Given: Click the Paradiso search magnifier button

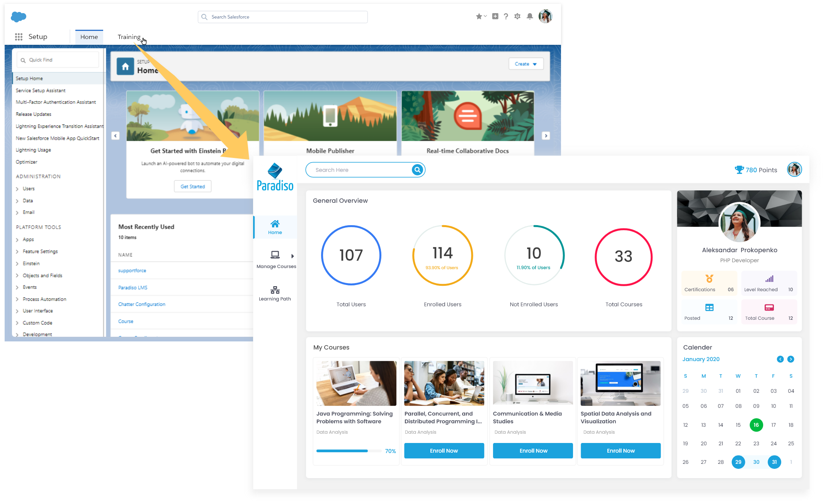Looking at the screenshot, I should point(417,170).
